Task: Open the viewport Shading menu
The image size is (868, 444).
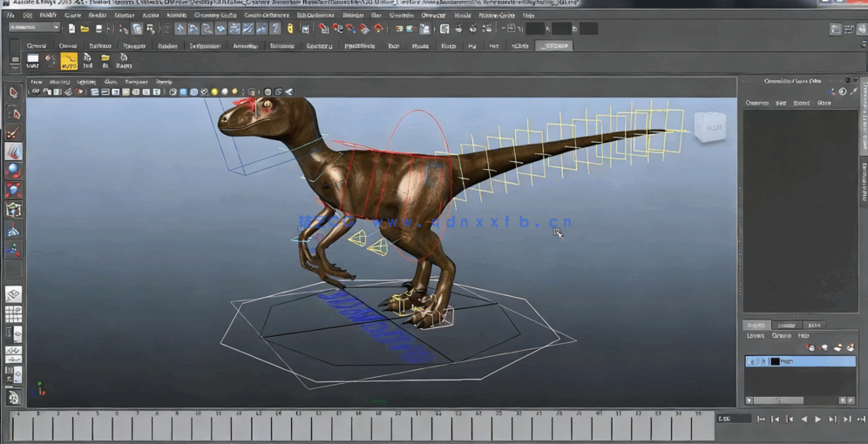Action: pos(59,82)
